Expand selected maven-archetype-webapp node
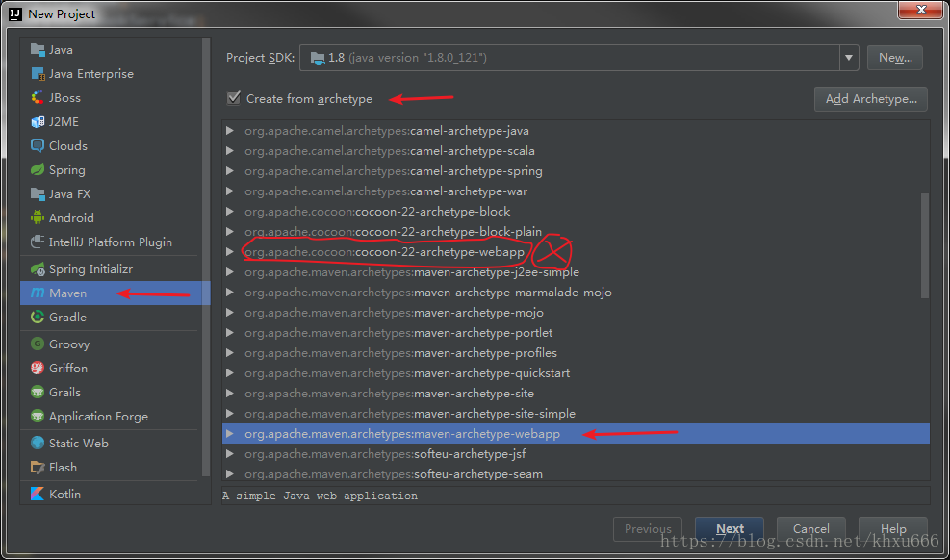The width and height of the screenshot is (950, 560). (230, 433)
